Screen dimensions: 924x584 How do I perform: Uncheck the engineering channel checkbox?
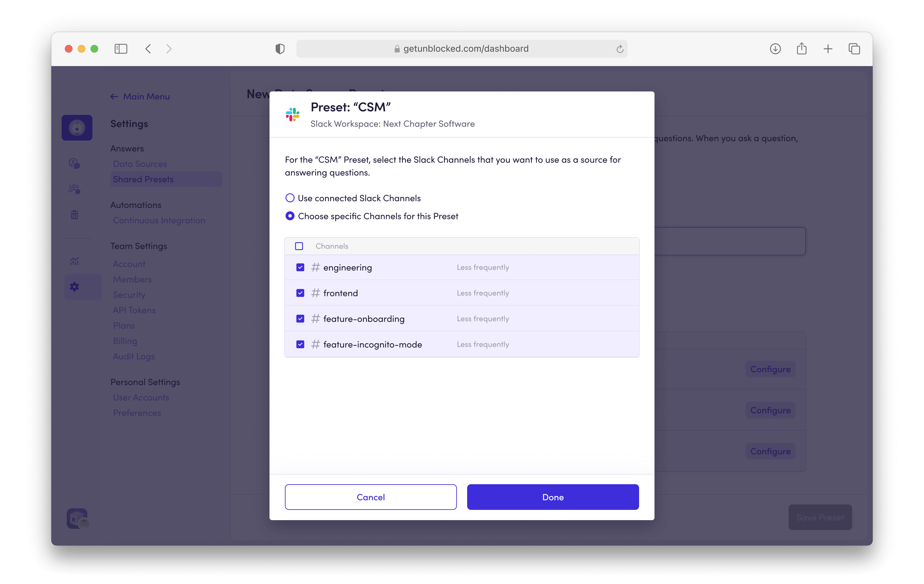coord(300,267)
